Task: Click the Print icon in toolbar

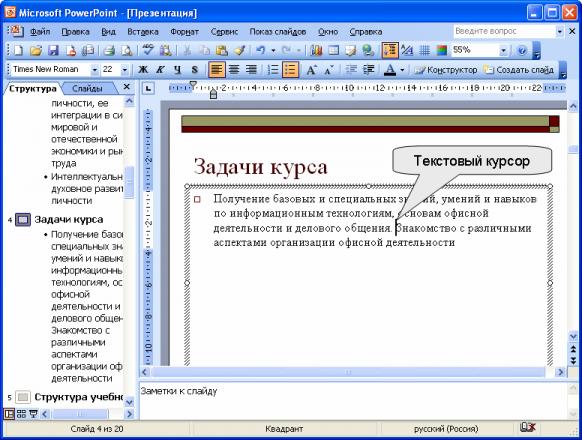Action: [109, 50]
